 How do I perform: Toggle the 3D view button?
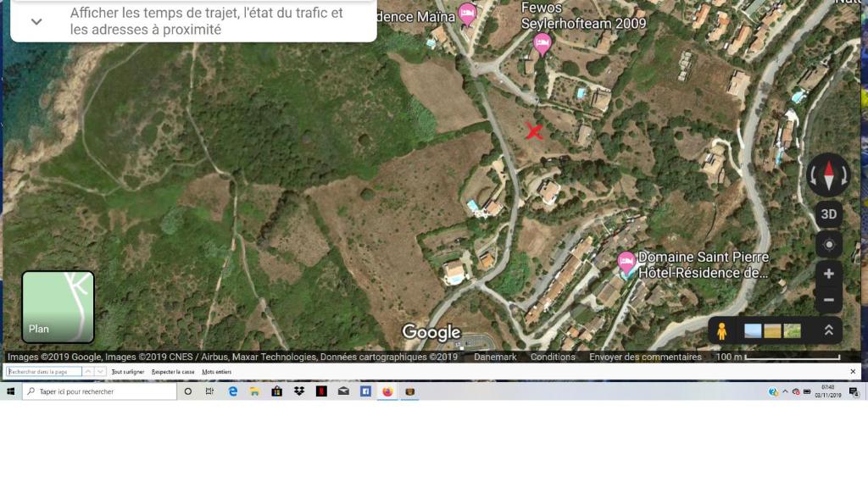(x=828, y=214)
